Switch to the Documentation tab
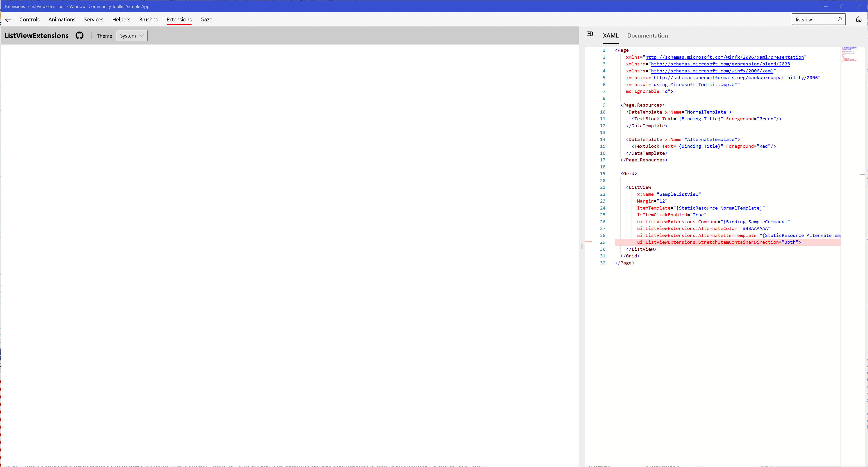868x467 pixels. pos(647,35)
